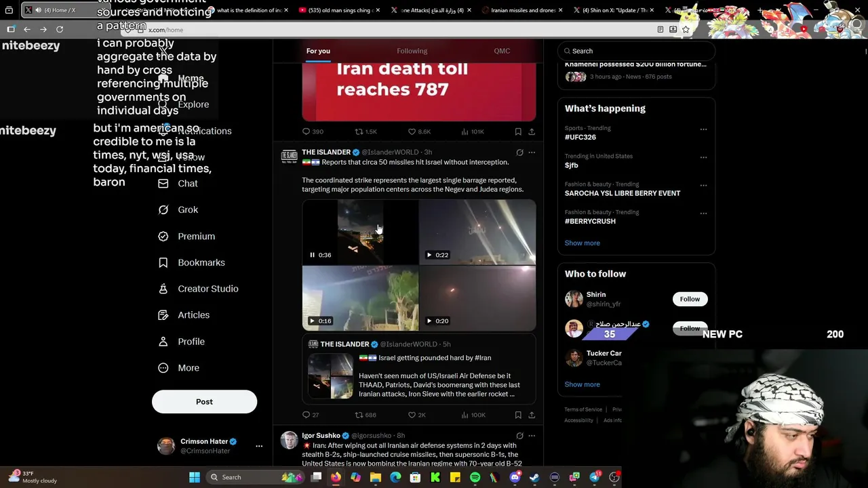
Task: Open Windows Start menu
Action: (195, 477)
